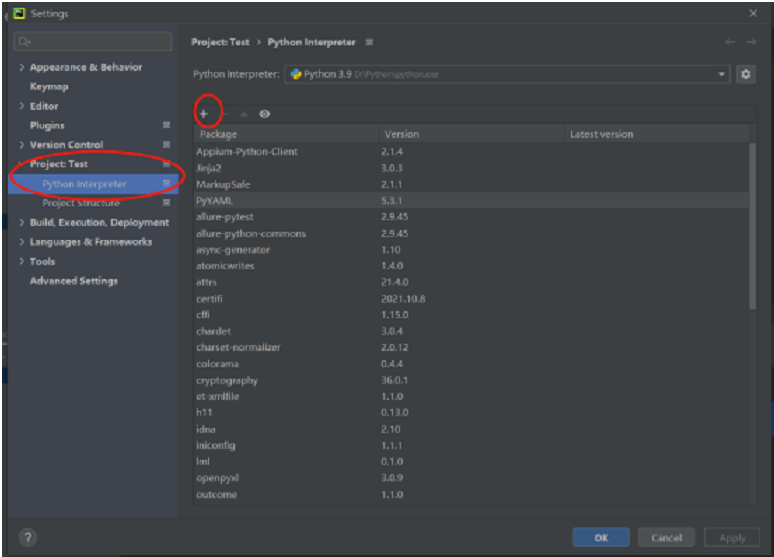
Task: Click the project-level icon next to breadcrumb
Action: pyautogui.click(x=369, y=42)
